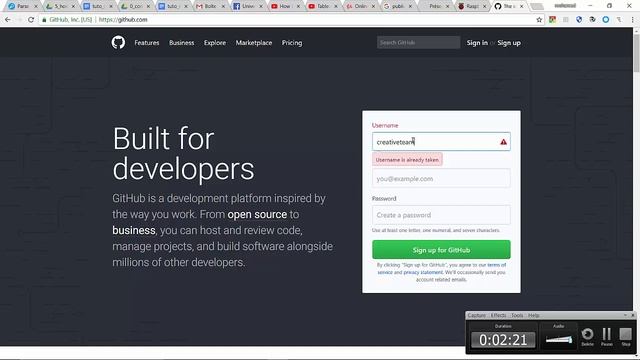Click the secure padlock icon
Screen dimensions: 640x360
pos(44,20)
